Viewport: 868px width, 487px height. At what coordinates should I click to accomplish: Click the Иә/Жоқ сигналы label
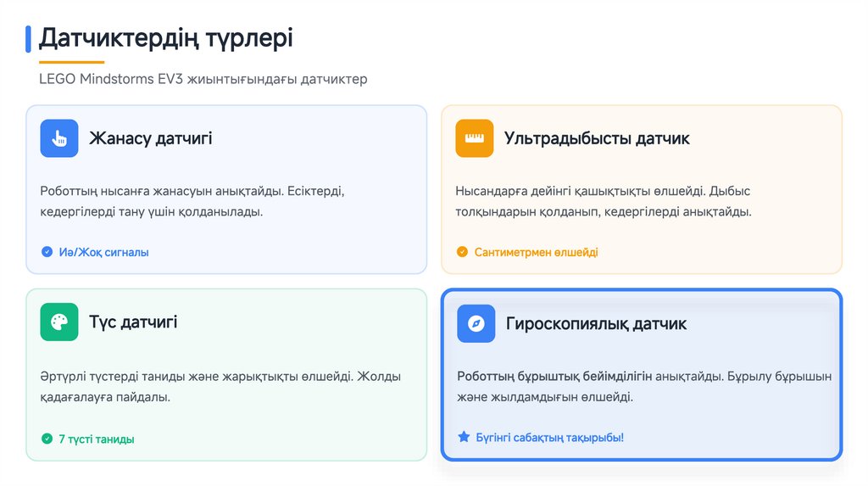(x=104, y=252)
